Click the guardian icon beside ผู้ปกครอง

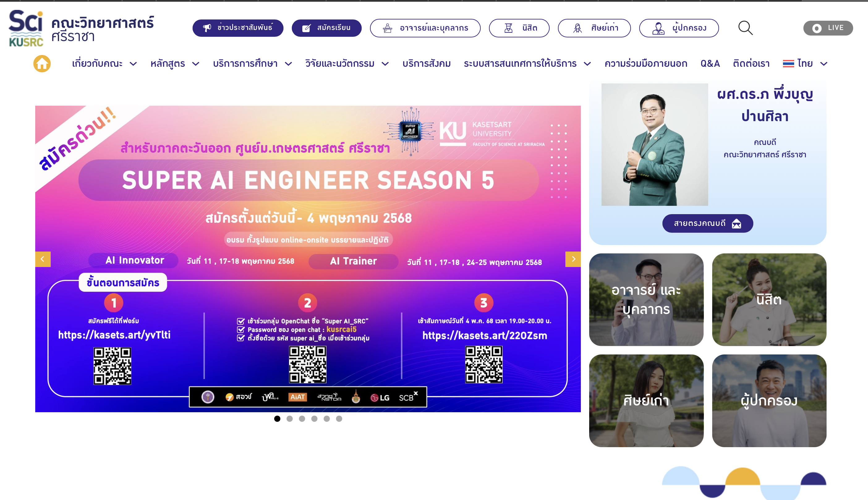[x=658, y=28]
